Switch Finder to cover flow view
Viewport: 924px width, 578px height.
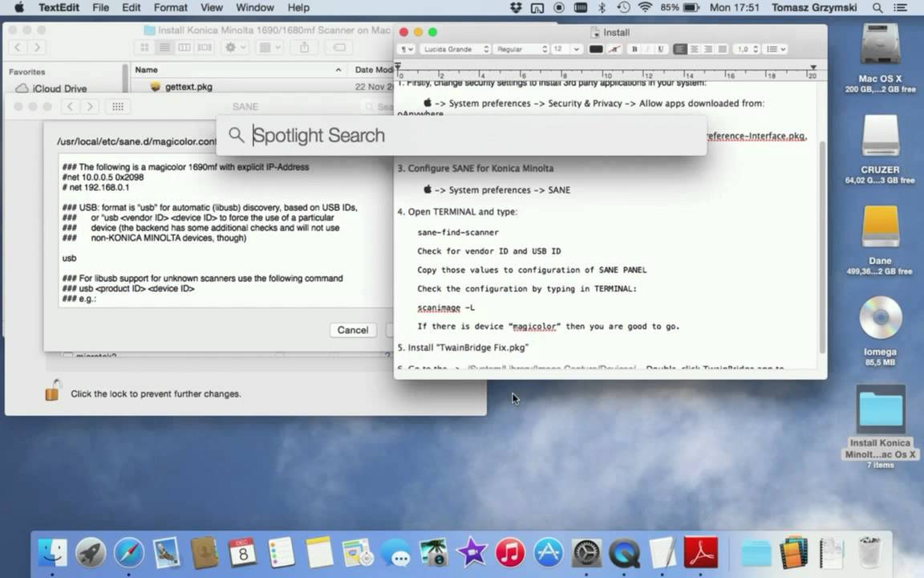(x=205, y=47)
